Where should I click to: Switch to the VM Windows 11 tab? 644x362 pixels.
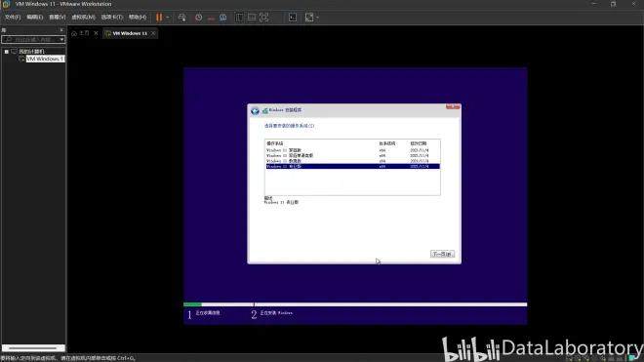[x=126, y=33]
